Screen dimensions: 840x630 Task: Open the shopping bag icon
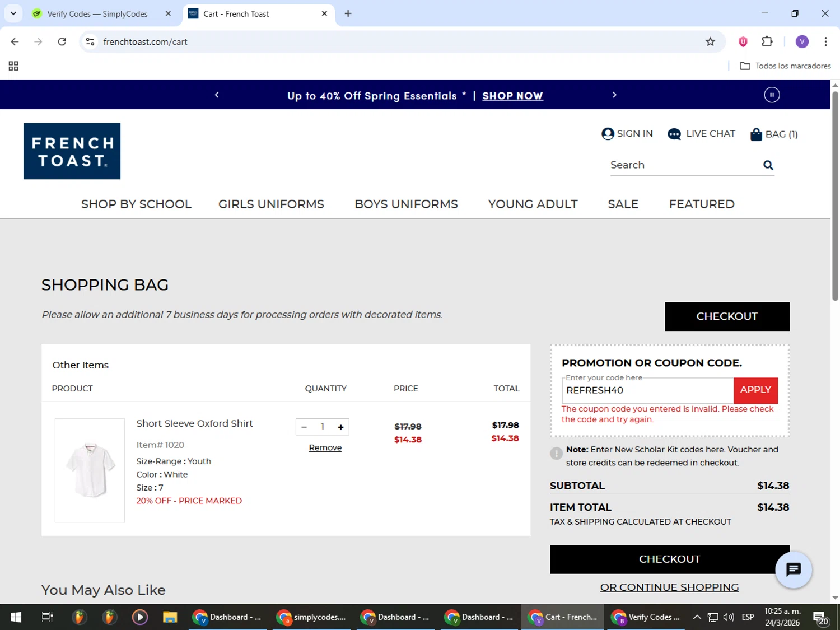[756, 134]
